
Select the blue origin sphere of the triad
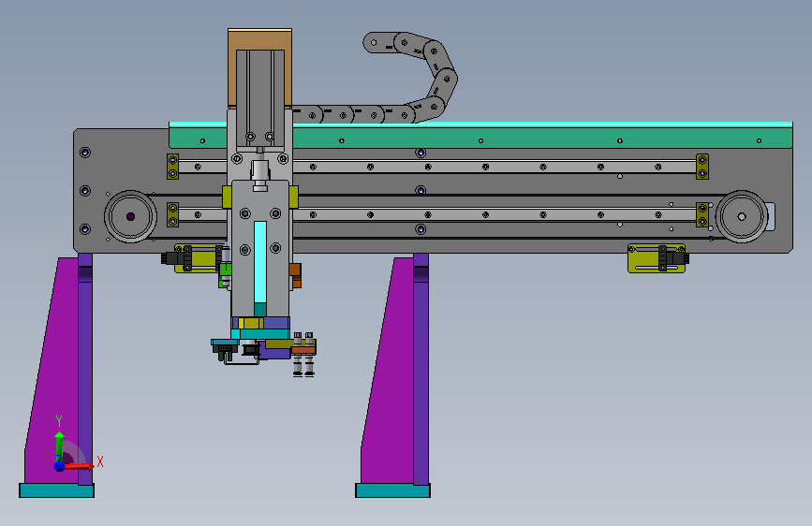pos(59,466)
